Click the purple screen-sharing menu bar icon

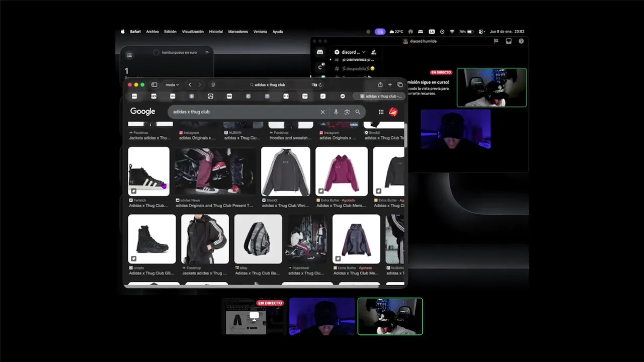(380, 32)
